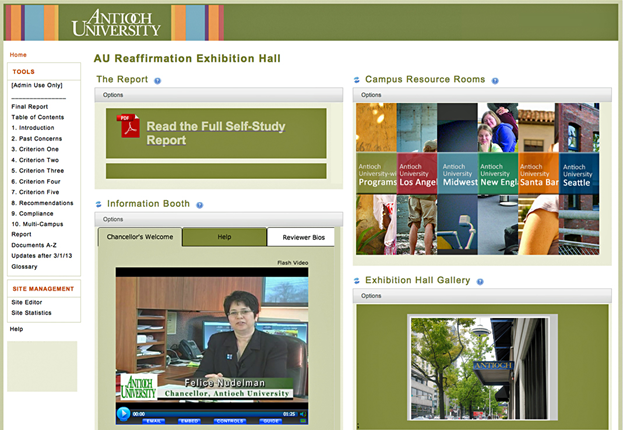The width and height of the screenshot is (623, 430).
Task: Click the [Admin Use Only] sidebar item
Action: coord(37,85)
